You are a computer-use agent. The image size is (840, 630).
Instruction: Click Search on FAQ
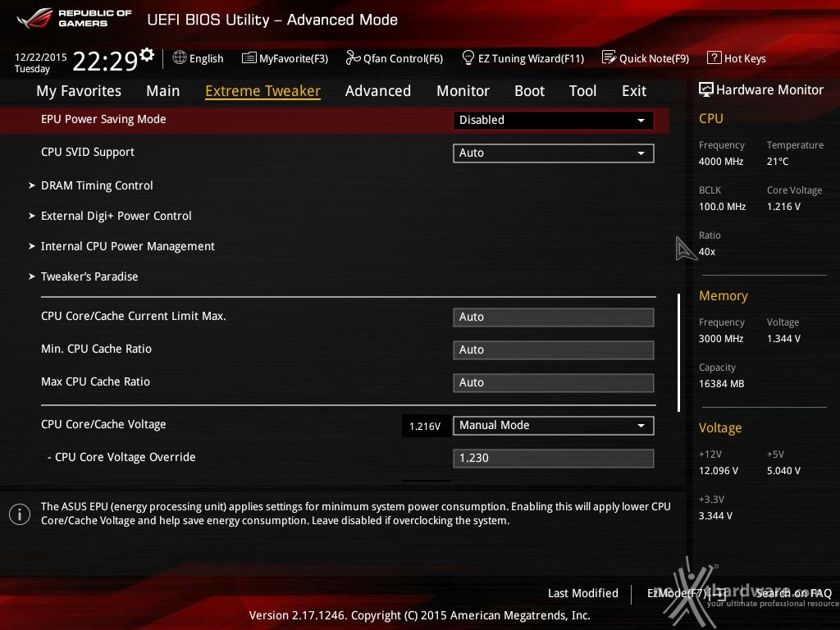[x=793, y=593]
